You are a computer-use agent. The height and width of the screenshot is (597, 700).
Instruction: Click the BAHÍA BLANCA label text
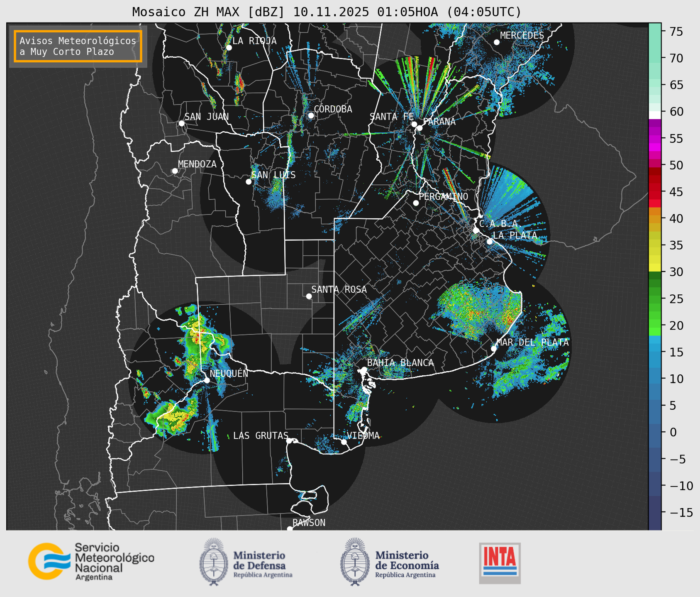click(x=400, y=363)
